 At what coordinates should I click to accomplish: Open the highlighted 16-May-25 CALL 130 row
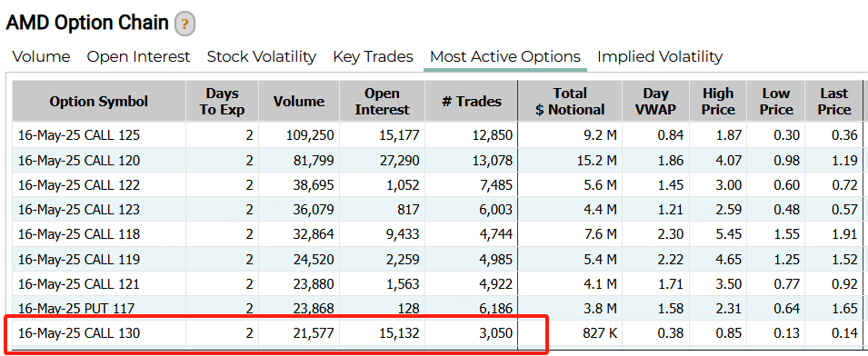pos(437,332)
